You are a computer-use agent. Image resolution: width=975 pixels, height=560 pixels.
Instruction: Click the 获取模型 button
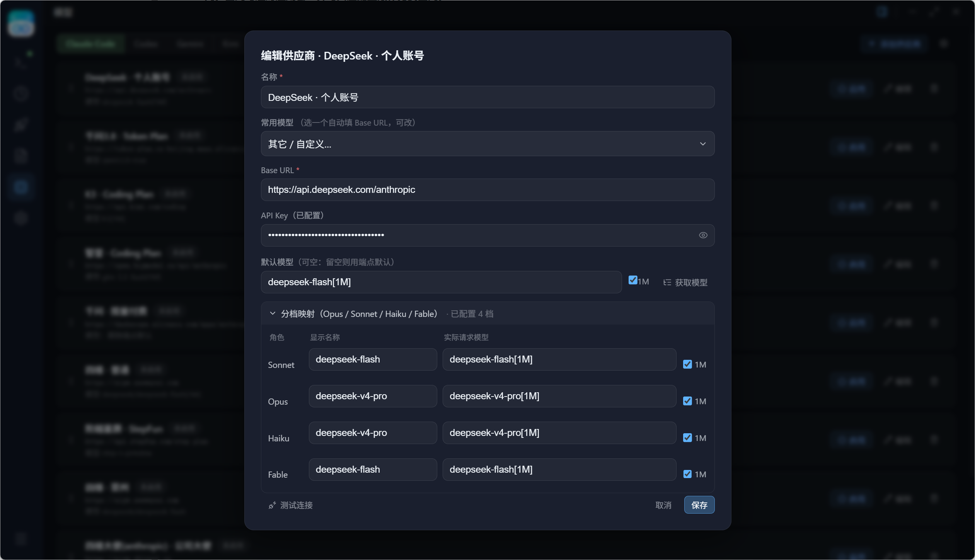click(x=685, y=283)
